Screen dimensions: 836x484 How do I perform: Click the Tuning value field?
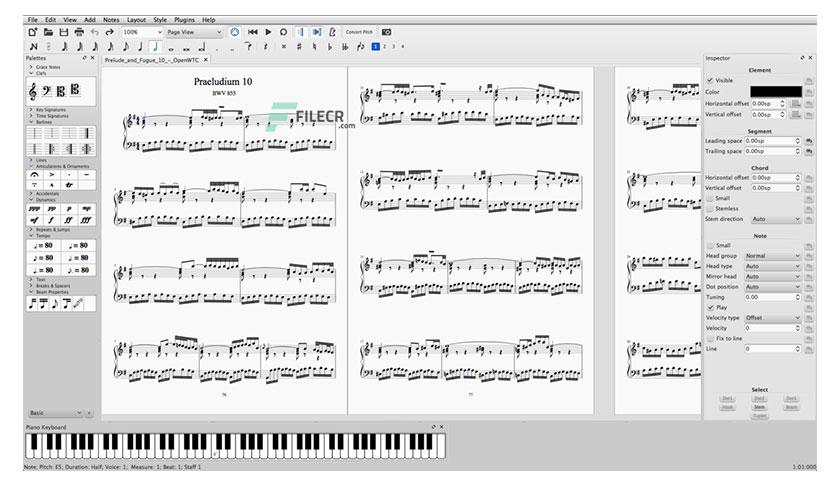pos(773,297)
